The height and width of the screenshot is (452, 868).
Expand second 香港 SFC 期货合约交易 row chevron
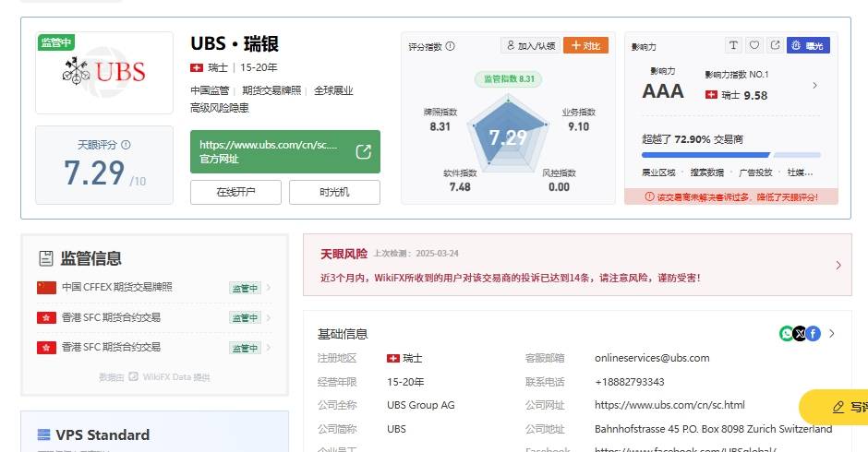click(269, 348)
